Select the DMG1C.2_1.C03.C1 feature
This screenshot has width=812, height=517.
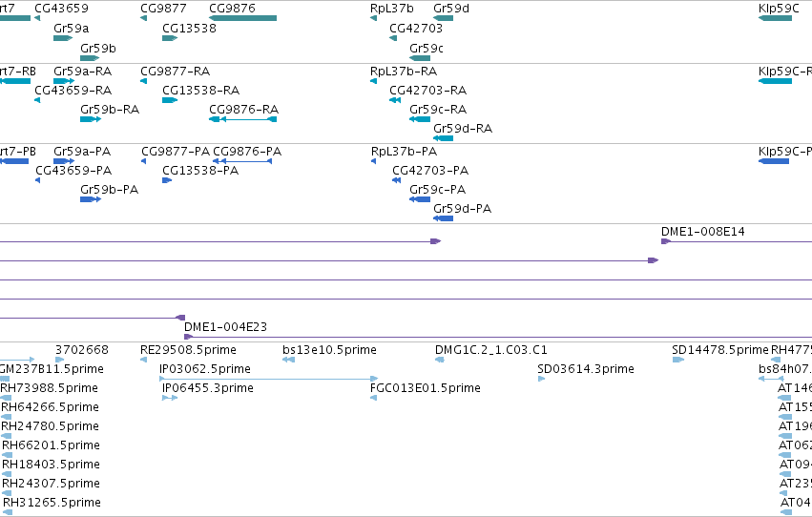coord(440,360)
